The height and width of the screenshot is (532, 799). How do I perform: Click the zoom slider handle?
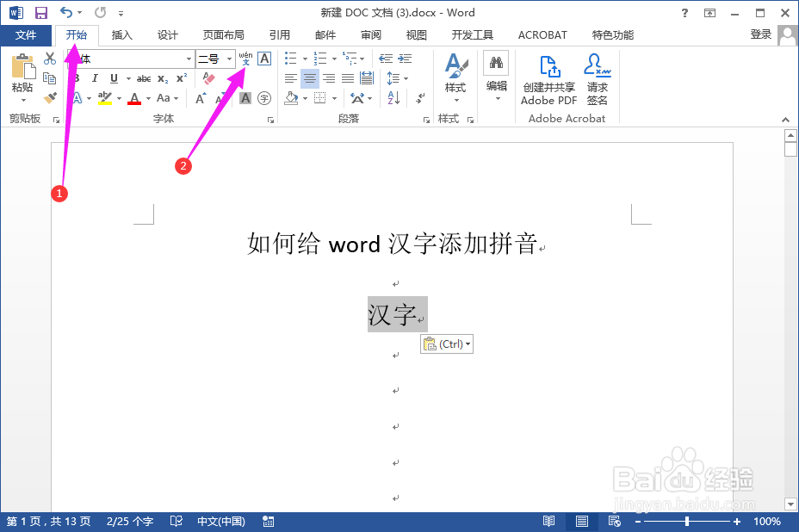point(687,522)
